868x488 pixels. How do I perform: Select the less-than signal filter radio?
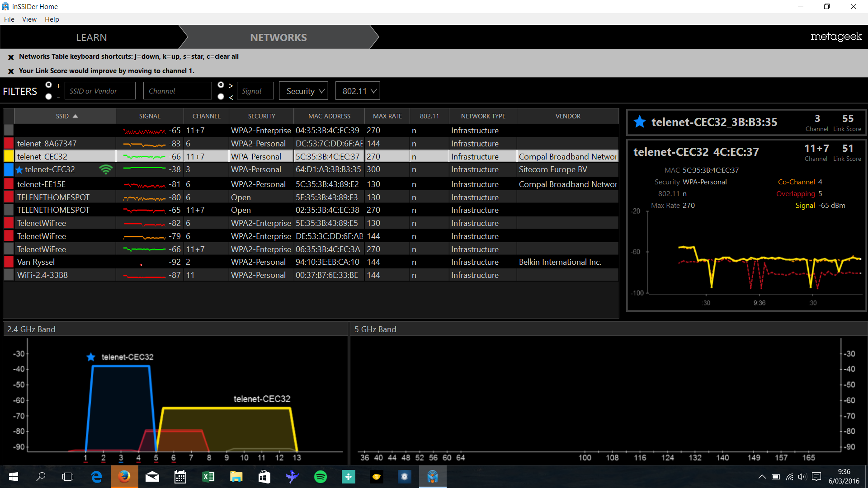221,96
